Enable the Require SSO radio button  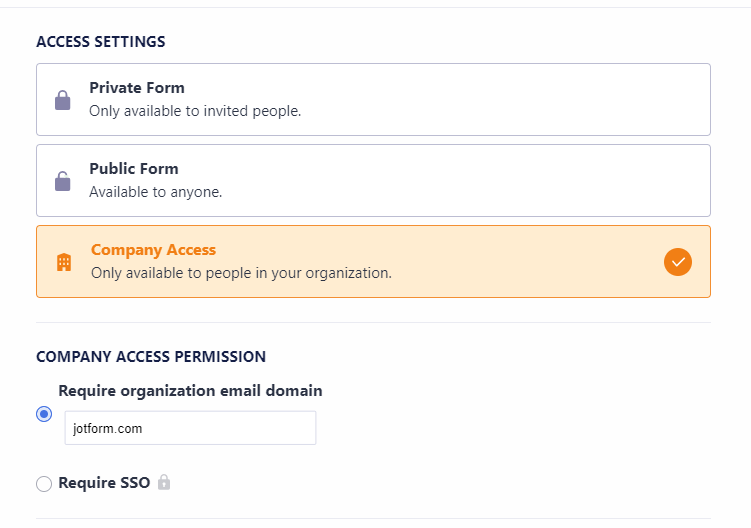pos(44,484)
